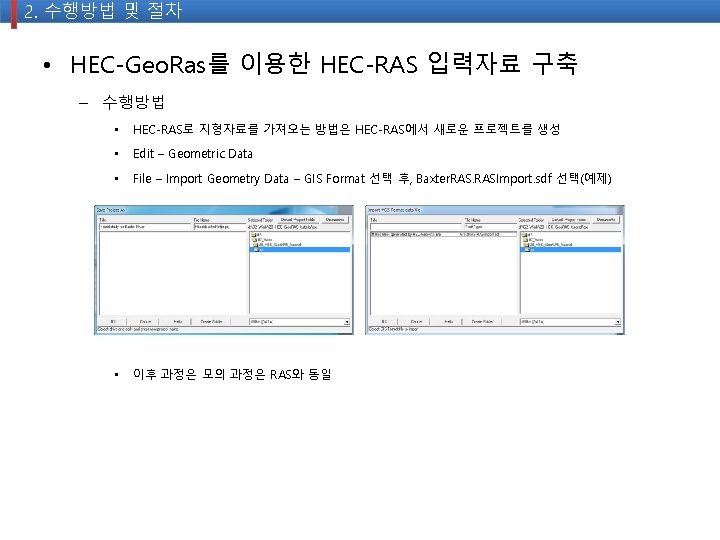This screenshot has height=540, width=720.
Task: Click Default Project Folder in Save Project As dialog
Action: click(x=298, y=219)
